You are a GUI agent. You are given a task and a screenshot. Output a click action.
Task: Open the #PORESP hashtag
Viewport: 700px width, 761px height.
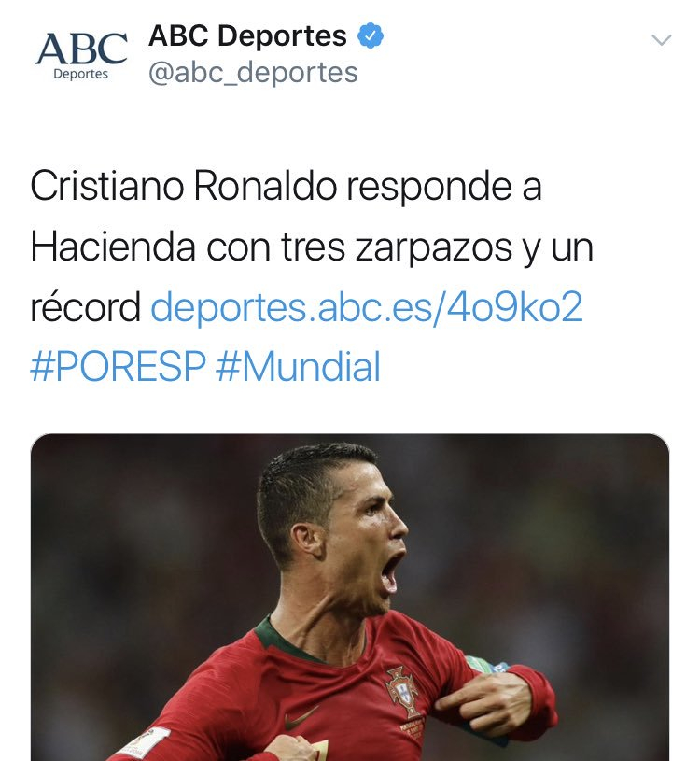pos(118,367)
